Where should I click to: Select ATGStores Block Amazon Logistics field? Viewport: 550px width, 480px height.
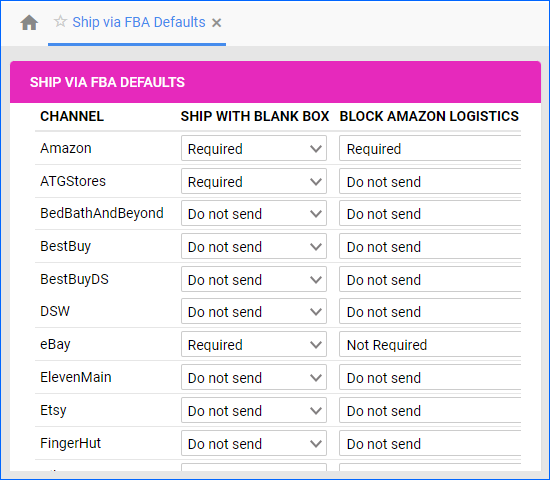[x=430, y=181]
